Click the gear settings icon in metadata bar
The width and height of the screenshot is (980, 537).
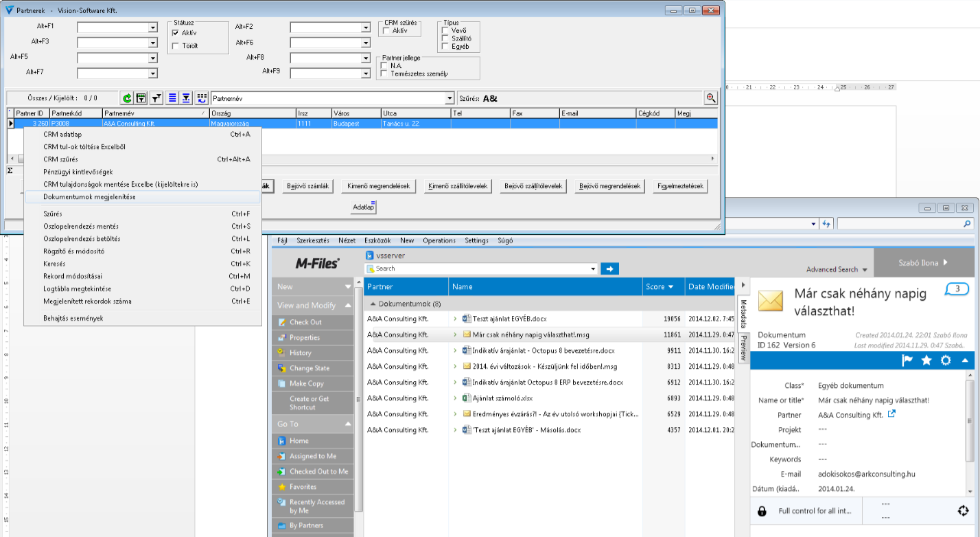946,361
